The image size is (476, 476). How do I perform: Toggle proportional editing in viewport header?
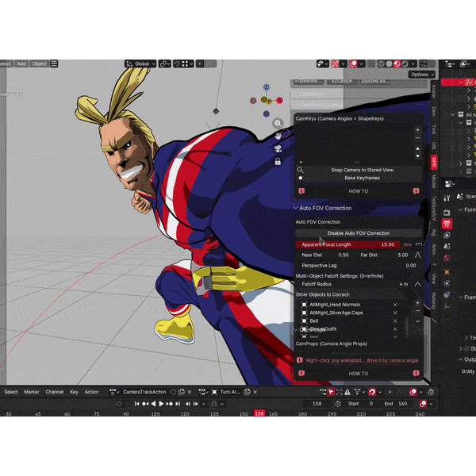200,63
